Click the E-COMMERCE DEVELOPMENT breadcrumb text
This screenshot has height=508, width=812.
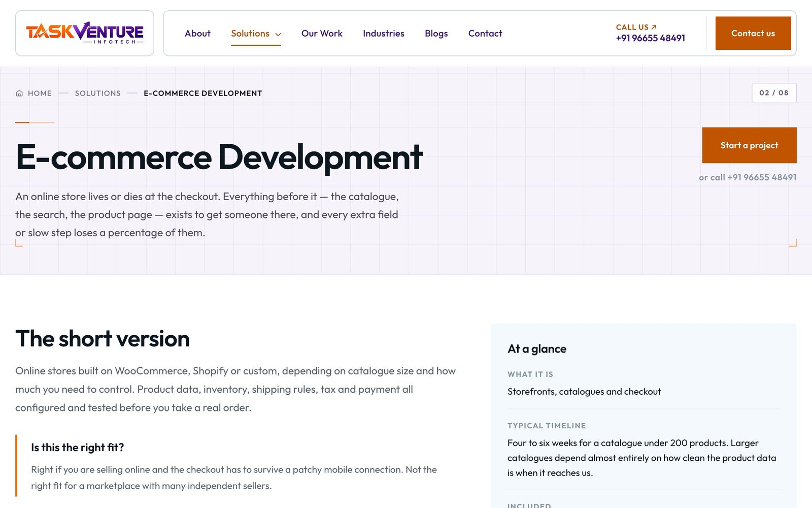(x=203, y=93)
